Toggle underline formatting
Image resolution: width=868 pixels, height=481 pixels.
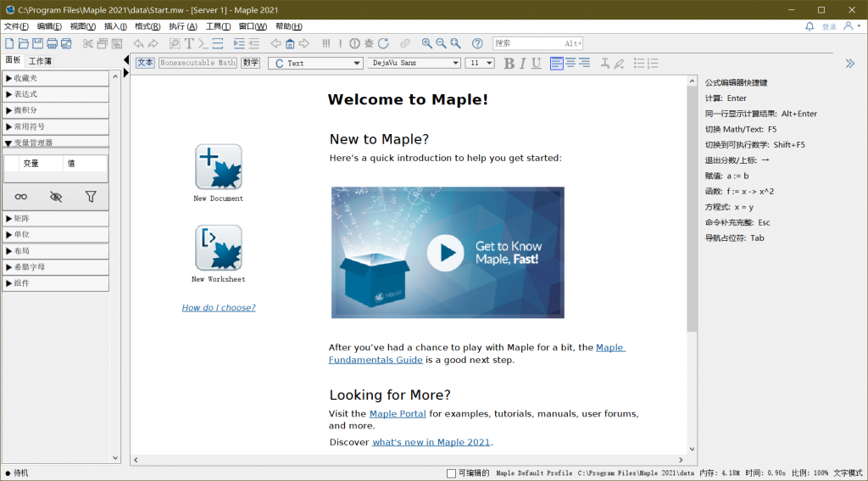click(x=536, y=63)
